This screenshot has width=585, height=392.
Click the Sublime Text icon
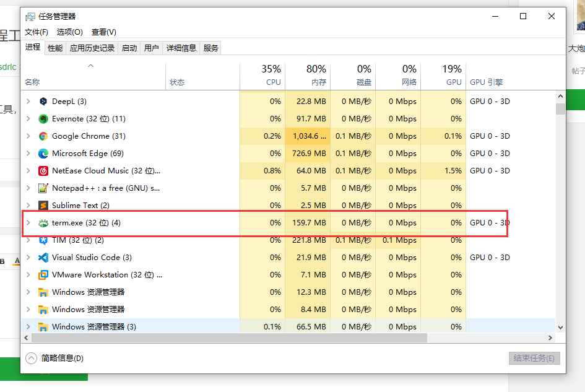click(x=43, y=206)
